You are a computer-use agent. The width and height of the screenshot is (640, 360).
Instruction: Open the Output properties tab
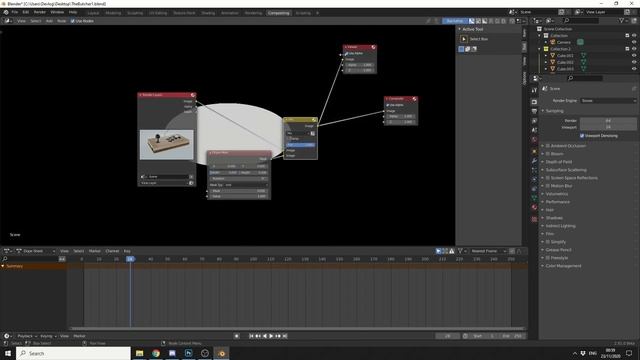(534, 111)
